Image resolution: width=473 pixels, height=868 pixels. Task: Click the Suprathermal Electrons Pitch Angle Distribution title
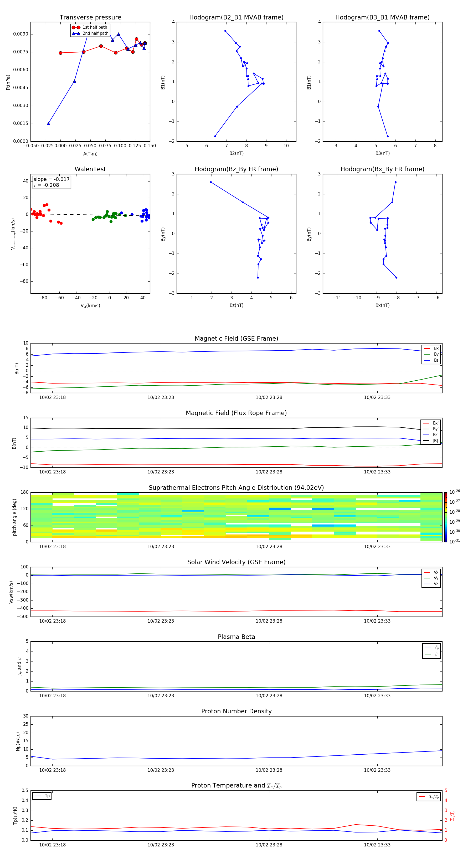coord(236,488)
